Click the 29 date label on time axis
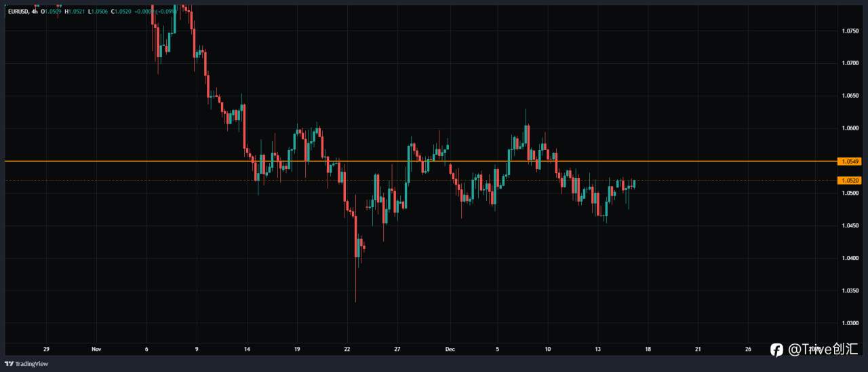 point(46,349)
